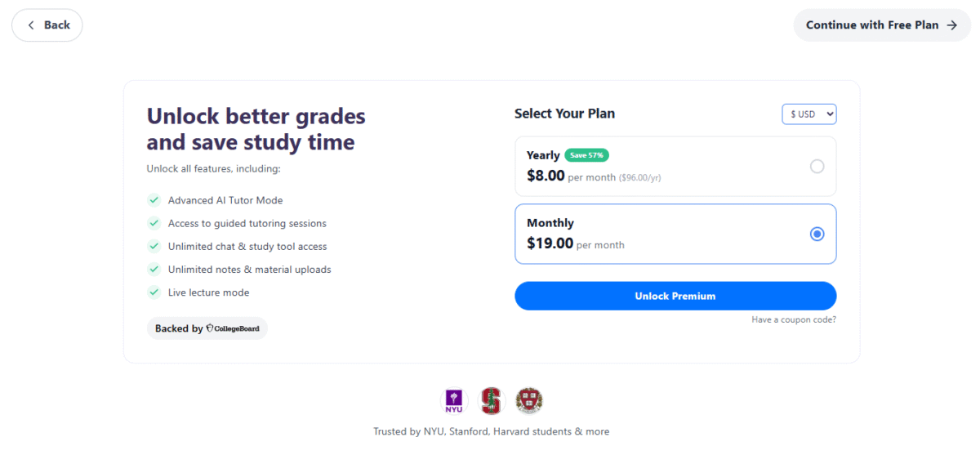Click Continue with Free Plan
This screenshot has width=980, height=473.
click(x=882, y=25)
